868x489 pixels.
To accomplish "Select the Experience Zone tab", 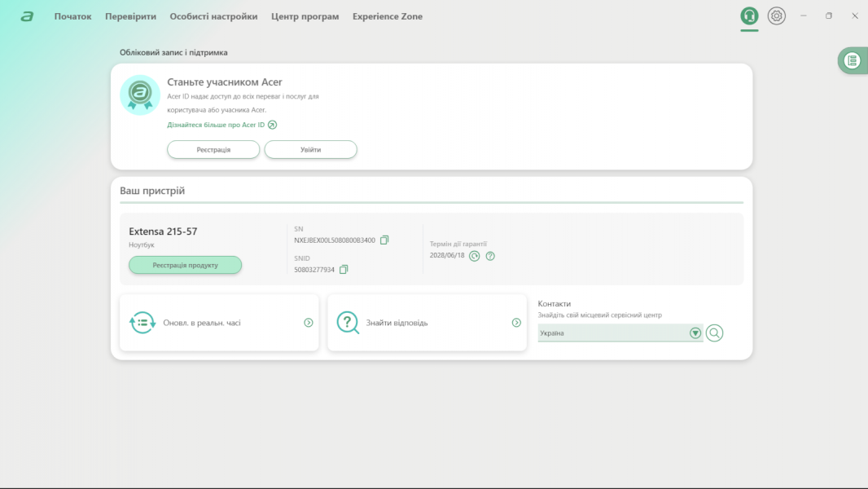I will [387, 16].
